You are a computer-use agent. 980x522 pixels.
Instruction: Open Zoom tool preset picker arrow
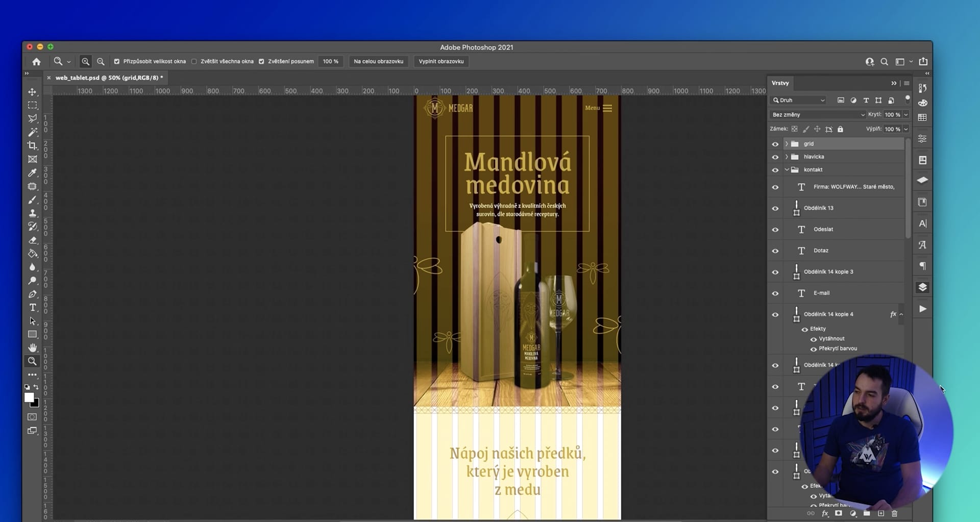[69, 62]
